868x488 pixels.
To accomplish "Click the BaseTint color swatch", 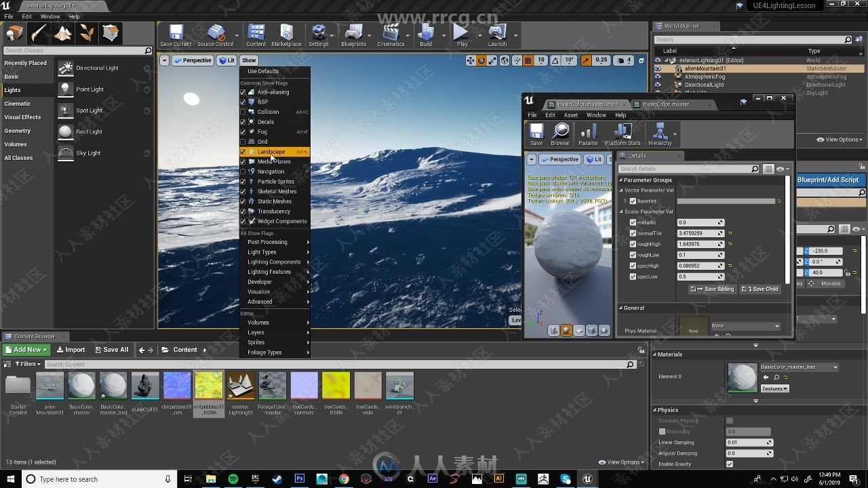I will 726,201.
